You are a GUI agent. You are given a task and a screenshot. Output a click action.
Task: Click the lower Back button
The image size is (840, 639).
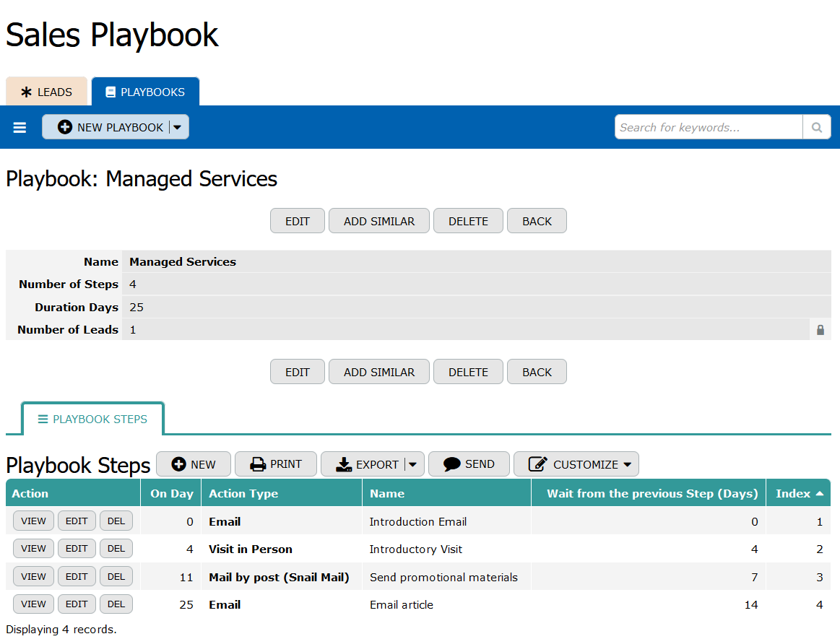click(x=537, y=373)
